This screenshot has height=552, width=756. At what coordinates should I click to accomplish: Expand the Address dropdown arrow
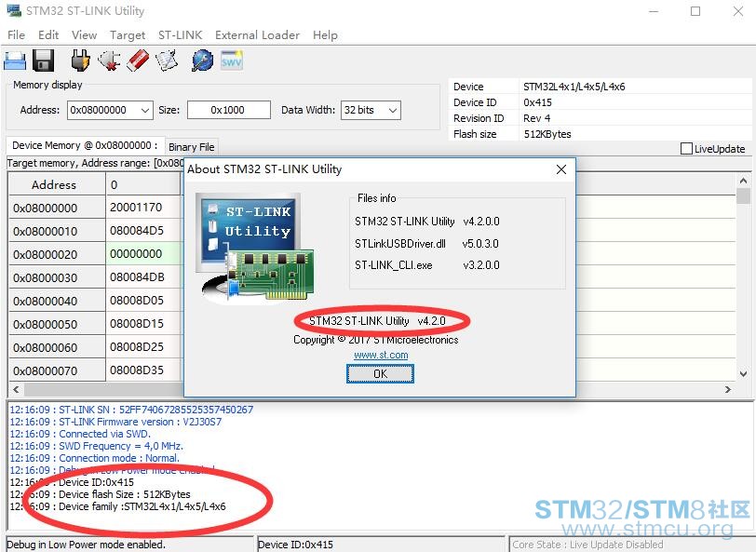[145, 111]
